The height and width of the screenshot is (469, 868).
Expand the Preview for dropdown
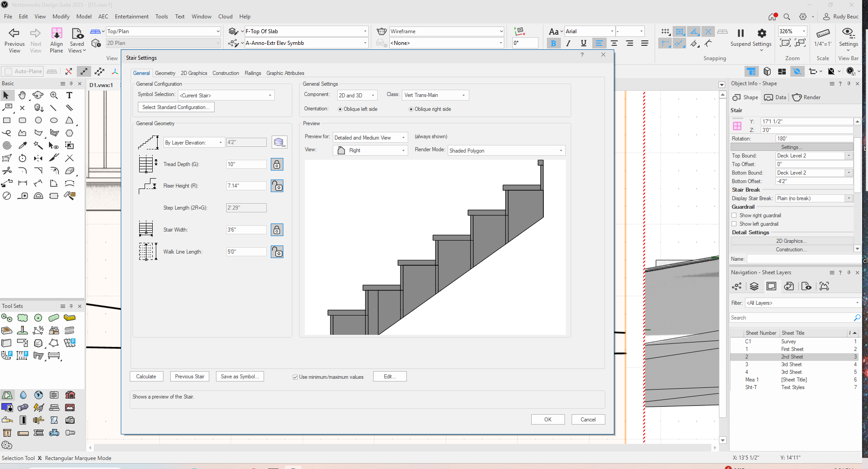tap(370, 138)
